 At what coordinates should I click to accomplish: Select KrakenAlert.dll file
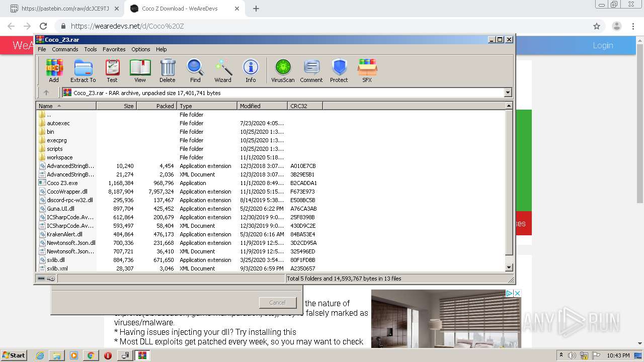[x=64, y=234]
